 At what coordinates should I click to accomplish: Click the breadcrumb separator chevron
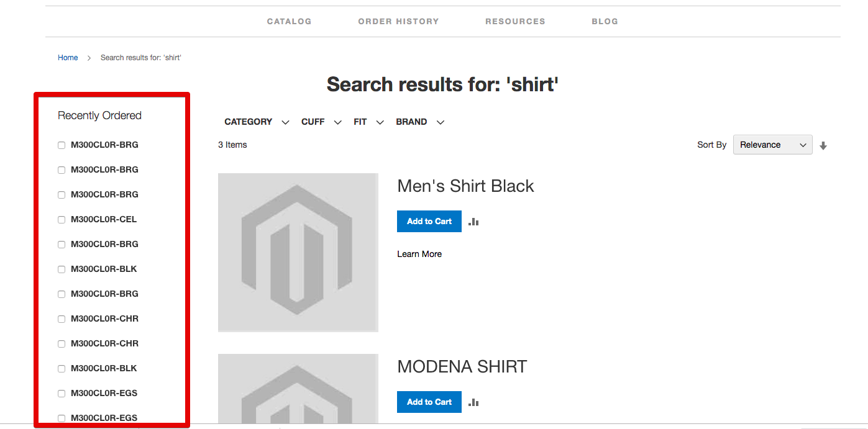tap(89, 58)
